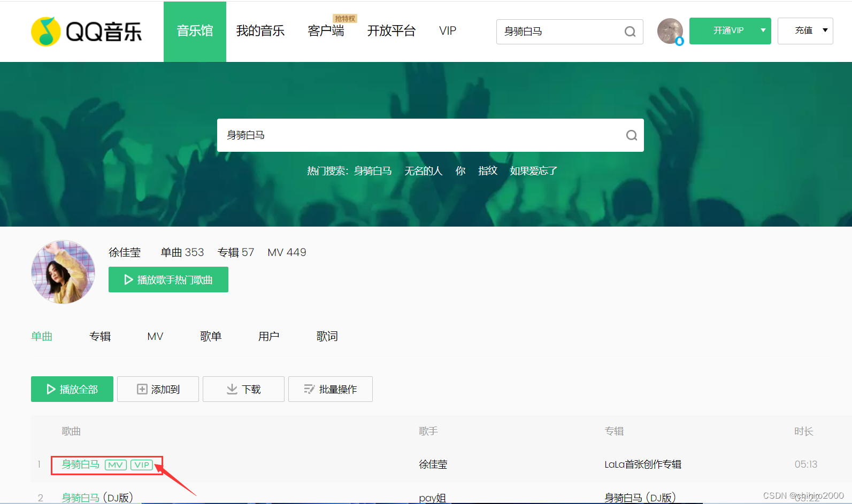Screen dimensions: 852x504
Task: Open 单曲 353 song count link
Action: click(182, 252)
